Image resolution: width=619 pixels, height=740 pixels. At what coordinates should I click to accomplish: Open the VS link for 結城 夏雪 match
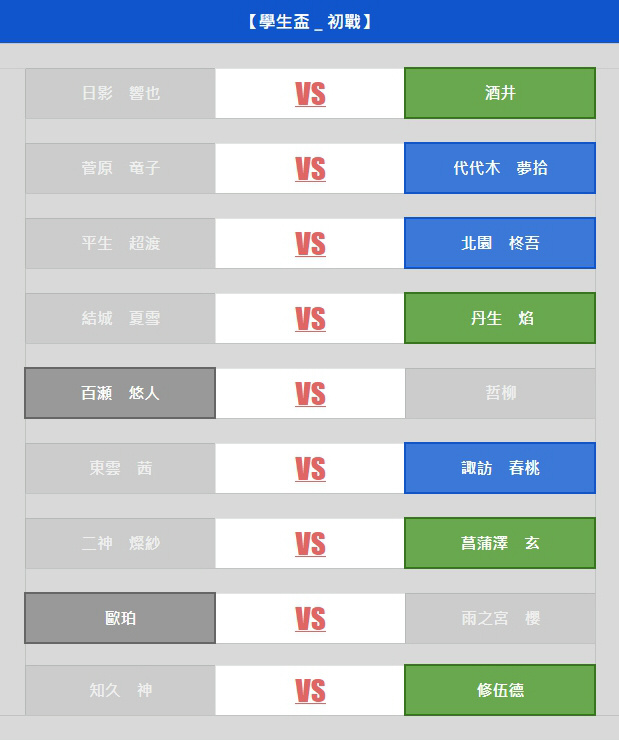[310, 319]
